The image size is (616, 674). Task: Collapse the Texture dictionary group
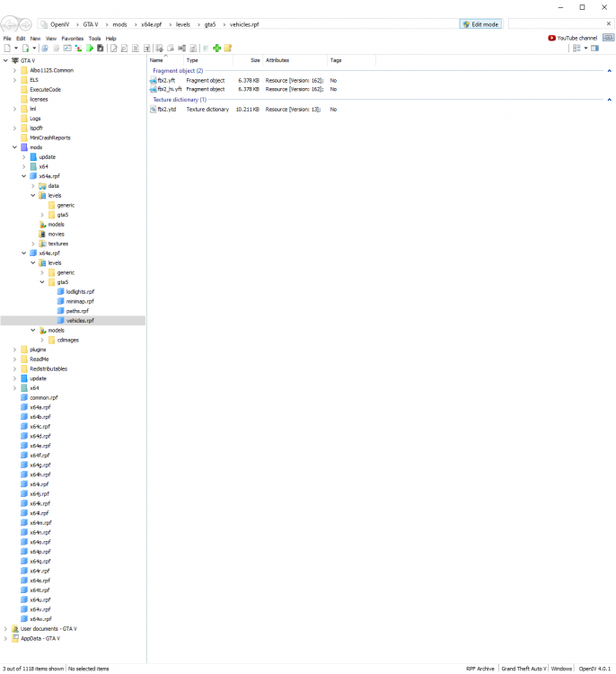coord(609,100)
